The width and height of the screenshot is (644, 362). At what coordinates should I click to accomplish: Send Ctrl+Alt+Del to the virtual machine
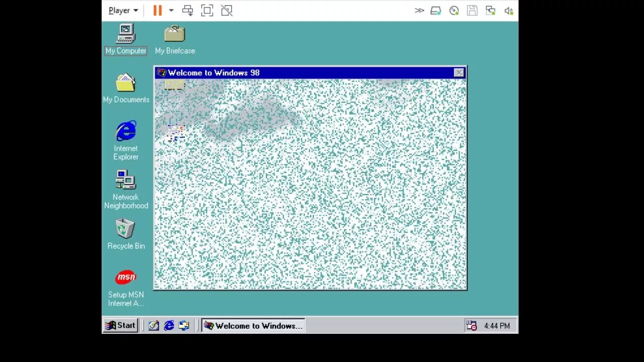coord(188,11)
